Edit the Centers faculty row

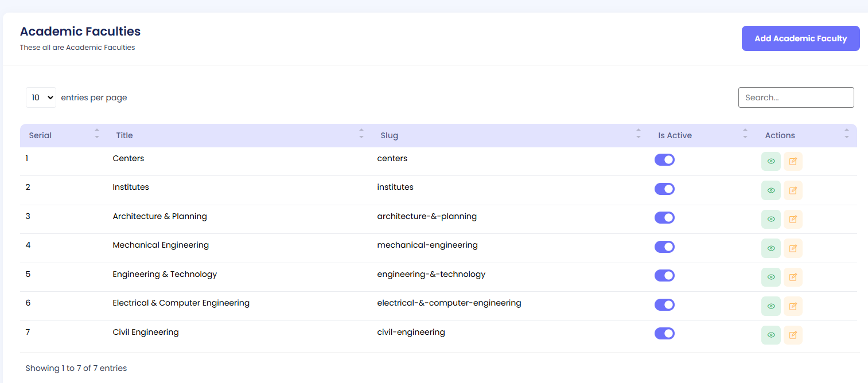point(793,161)
